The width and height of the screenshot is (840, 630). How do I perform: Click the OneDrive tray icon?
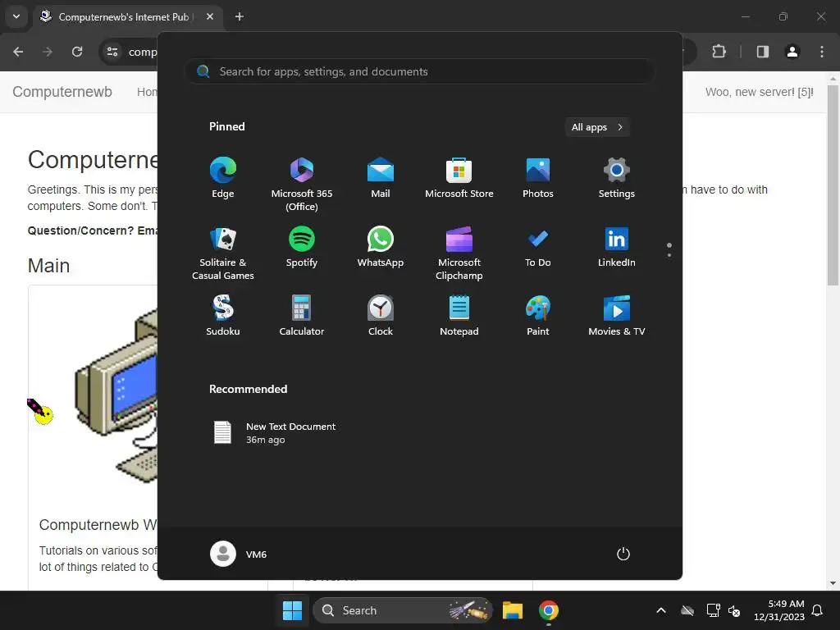[687, 610]
